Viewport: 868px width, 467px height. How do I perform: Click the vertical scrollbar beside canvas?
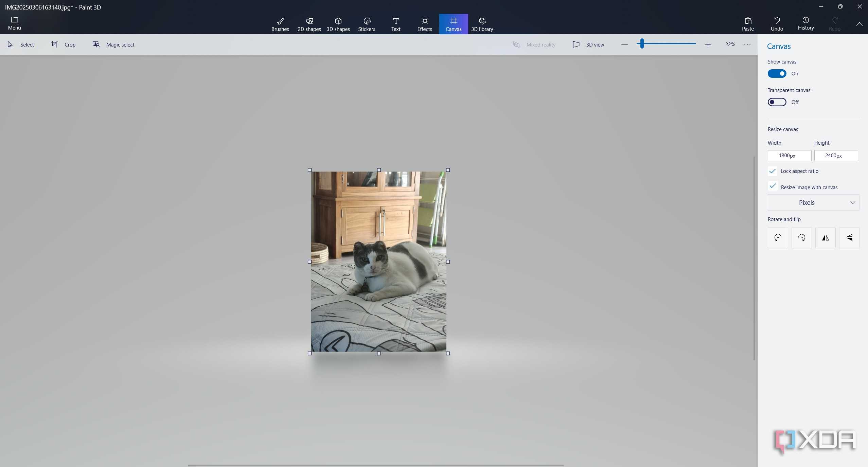tap(754, 258)
